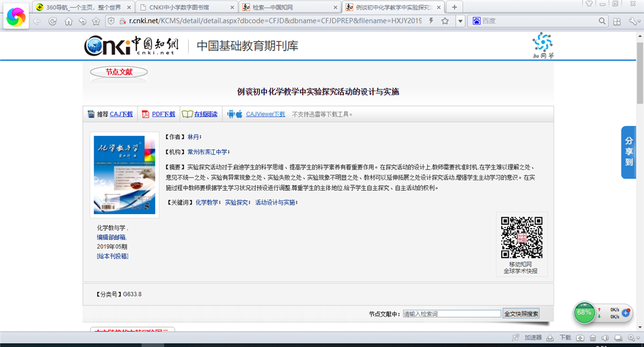Click keyword link 实验探究
The height and width of the screenshot is (347, 644).
(x=236, y=203)
